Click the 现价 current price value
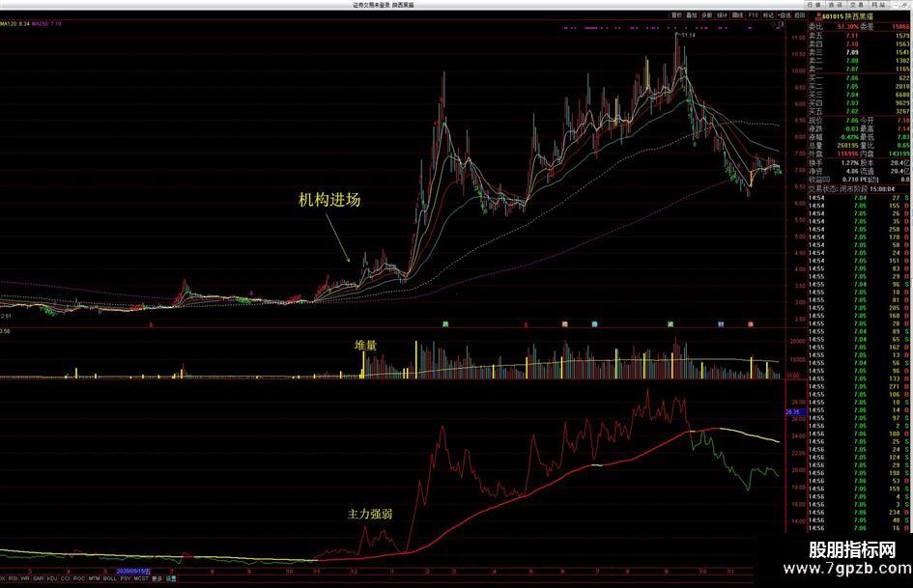913x588 pixels. pyautogui.click(x=852, y=121)
